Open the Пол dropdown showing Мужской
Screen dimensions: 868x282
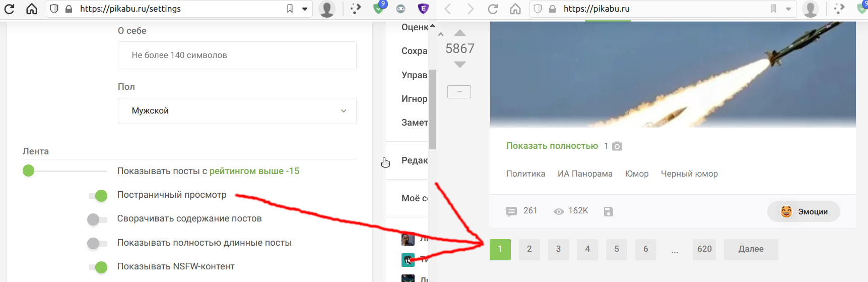237,111
